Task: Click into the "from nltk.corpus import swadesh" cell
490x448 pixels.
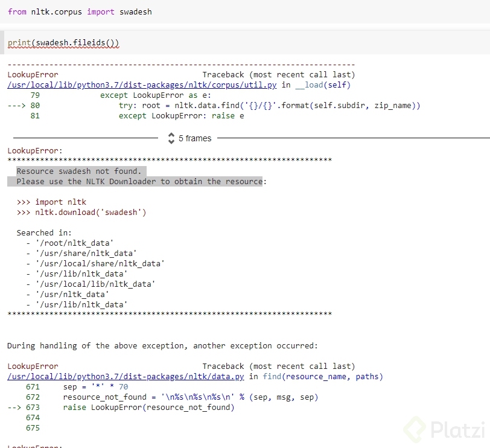Action: 80,12
